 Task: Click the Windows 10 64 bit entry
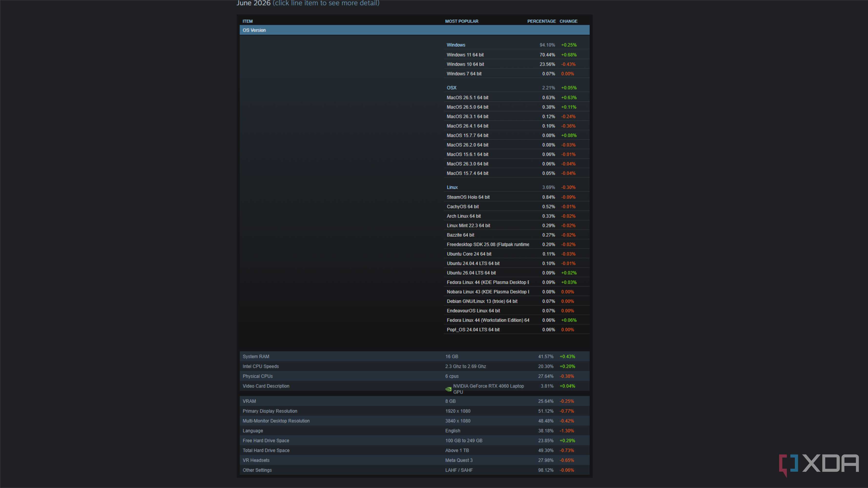click(517, 64)
